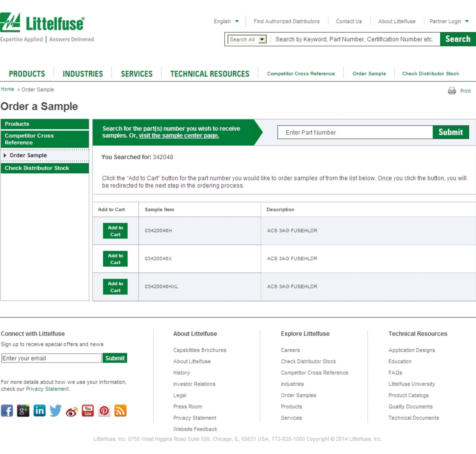Click the Description column header
This screenshot has width=476, height=454.
(x=280, y=210)
